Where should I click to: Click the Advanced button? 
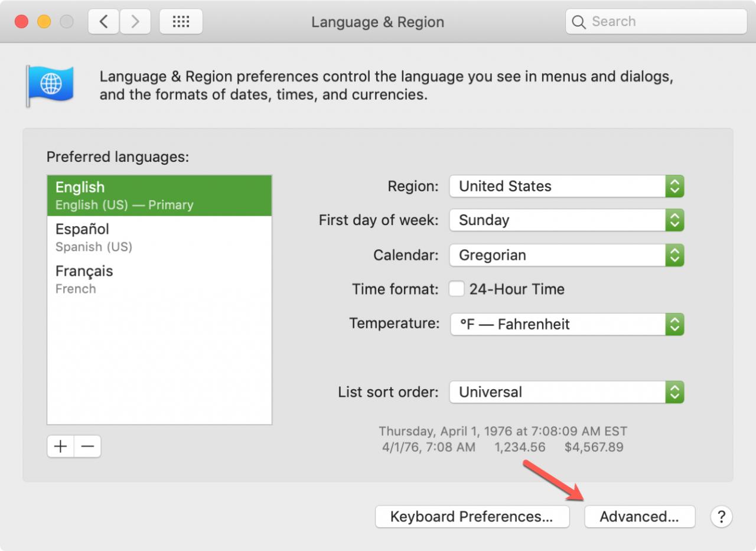pos(640,517)
